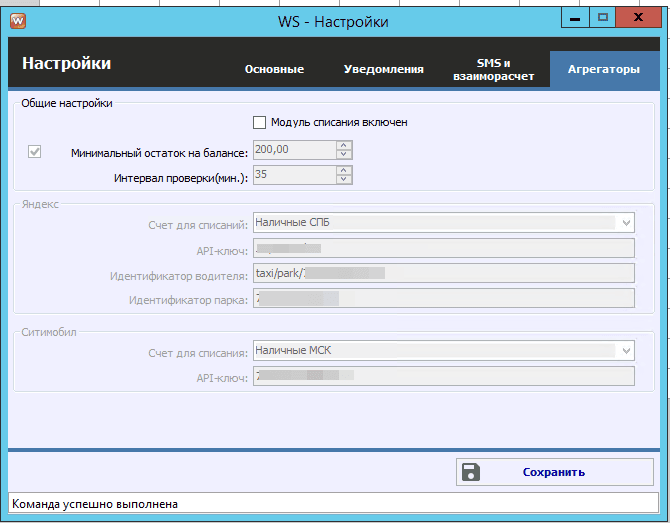Close the WS settings window
This screenshot has height=523, width=670.
[x=639, y=17]
